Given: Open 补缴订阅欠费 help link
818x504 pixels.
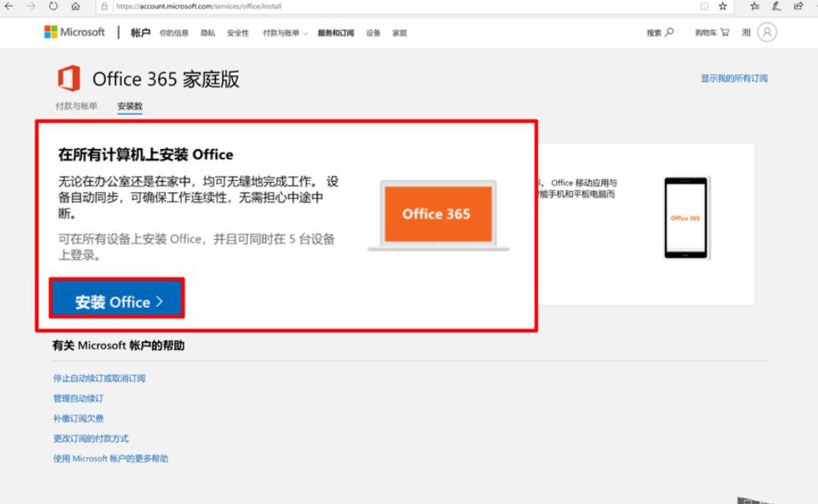Looking at the screenshot, I should point(78,418).
